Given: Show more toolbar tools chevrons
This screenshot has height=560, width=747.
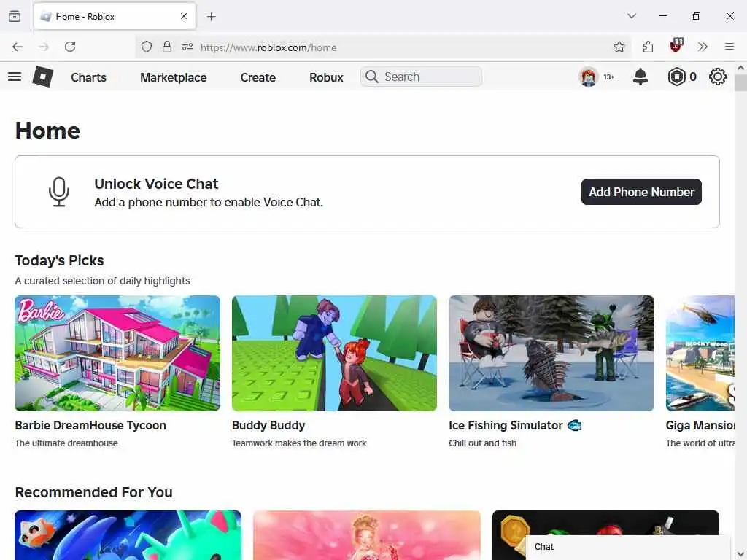Looking at the screenshot, I should tap(703, 47).
